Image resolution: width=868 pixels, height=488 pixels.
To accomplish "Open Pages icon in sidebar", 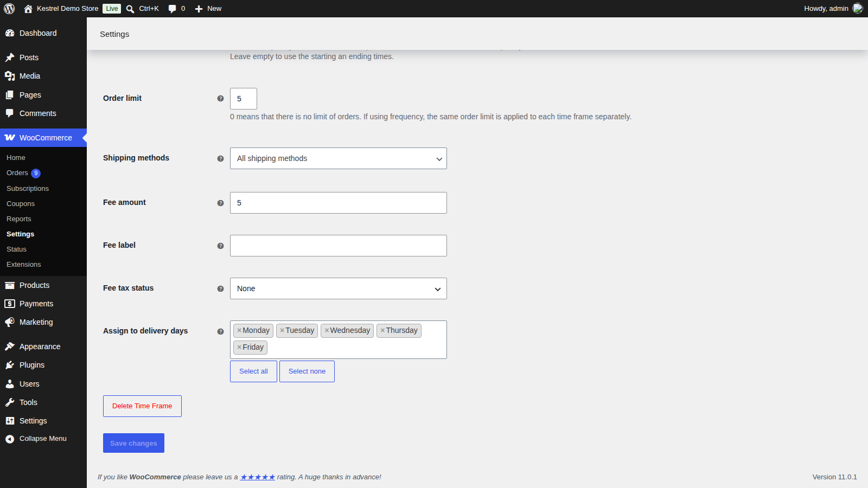I will point(10,95).
